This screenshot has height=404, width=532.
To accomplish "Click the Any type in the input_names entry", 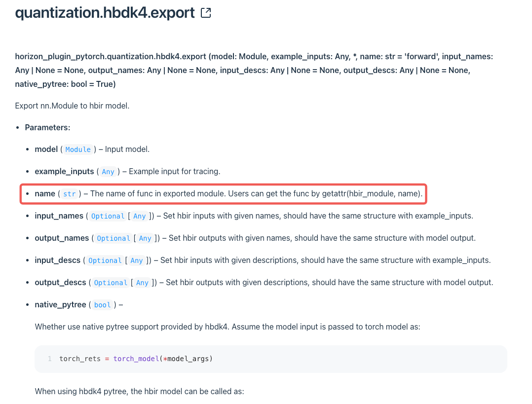I will pyautogui.click(x=140, y=216).
